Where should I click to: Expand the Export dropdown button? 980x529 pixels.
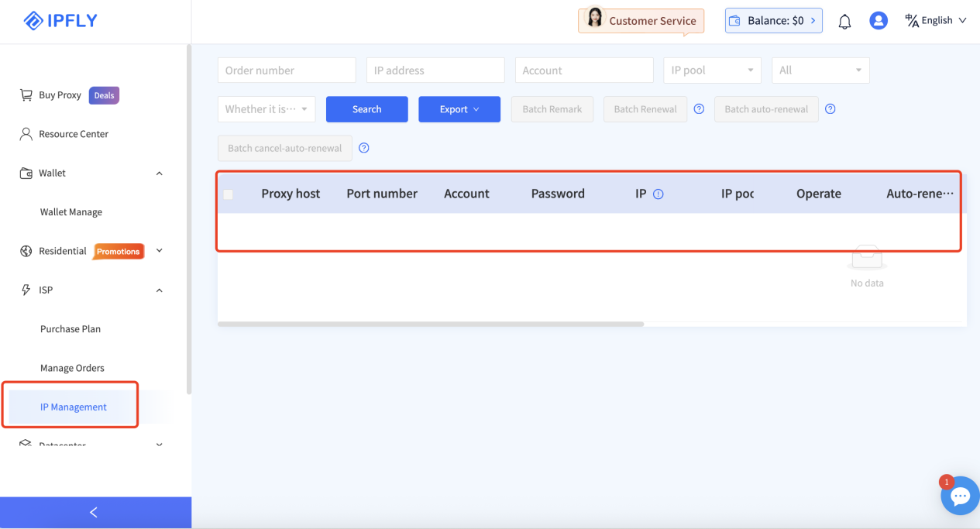click(x=459, y=109)
